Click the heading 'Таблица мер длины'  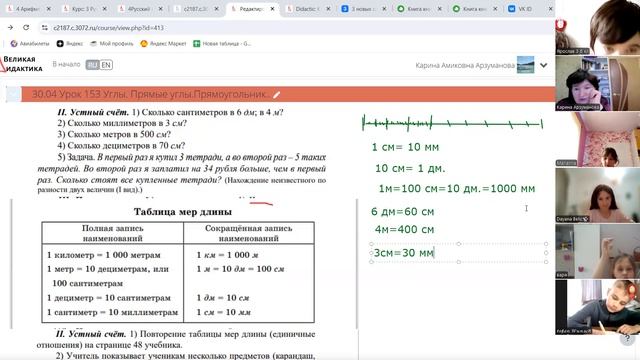(x=183, y=212)
